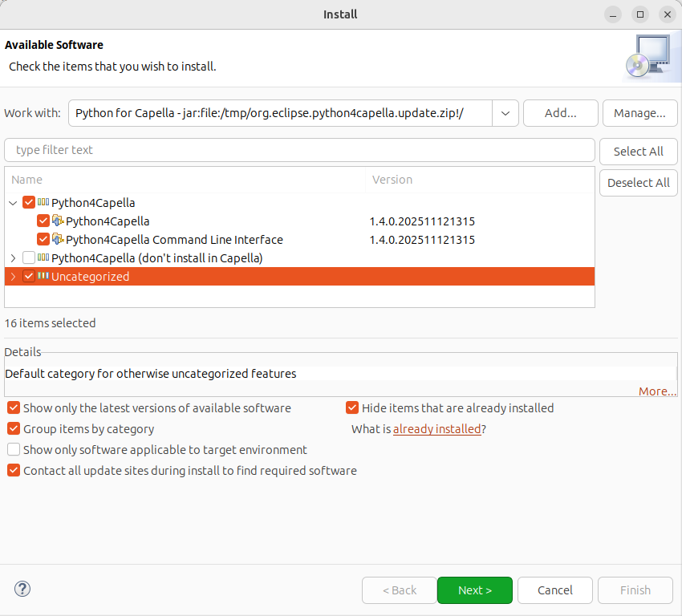Open the Work with dropdown arrow
The height and width of the screenshot is (616, 682).
[505, 113]
